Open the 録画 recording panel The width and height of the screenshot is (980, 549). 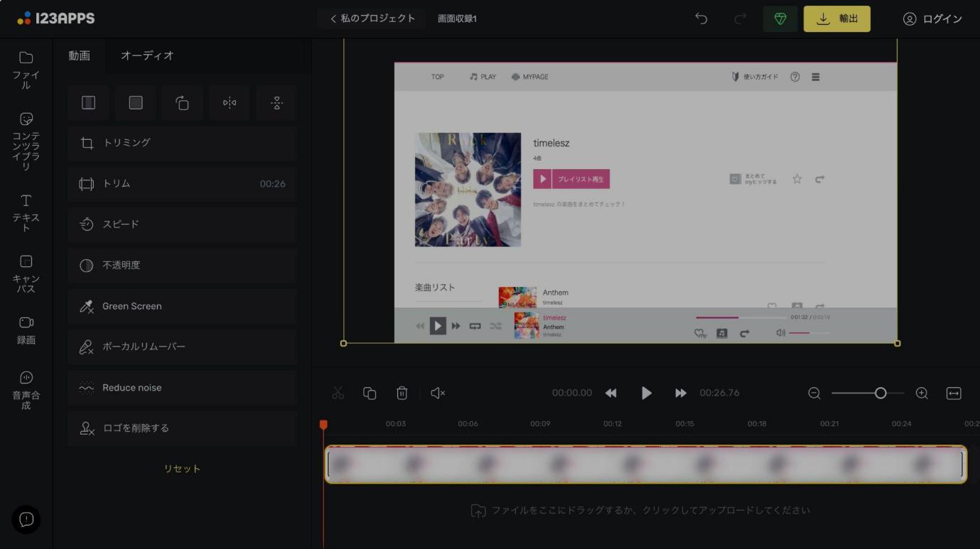(x=26, y=330)
